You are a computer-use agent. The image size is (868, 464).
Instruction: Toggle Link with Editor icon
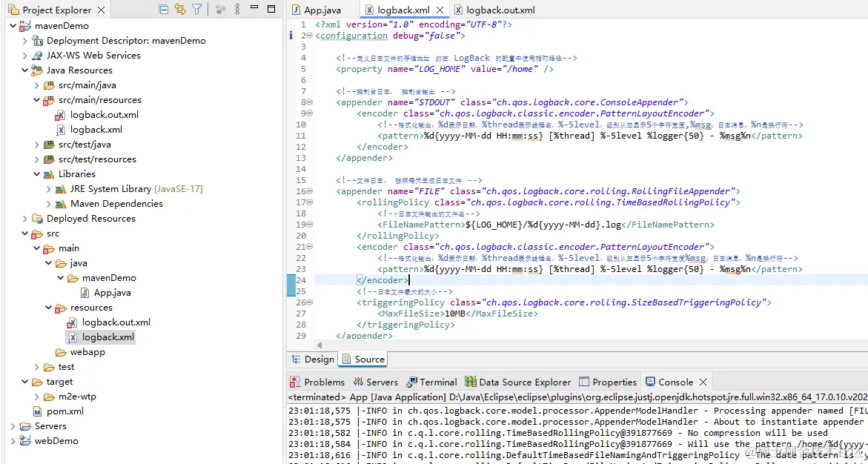tap(179, 10)
